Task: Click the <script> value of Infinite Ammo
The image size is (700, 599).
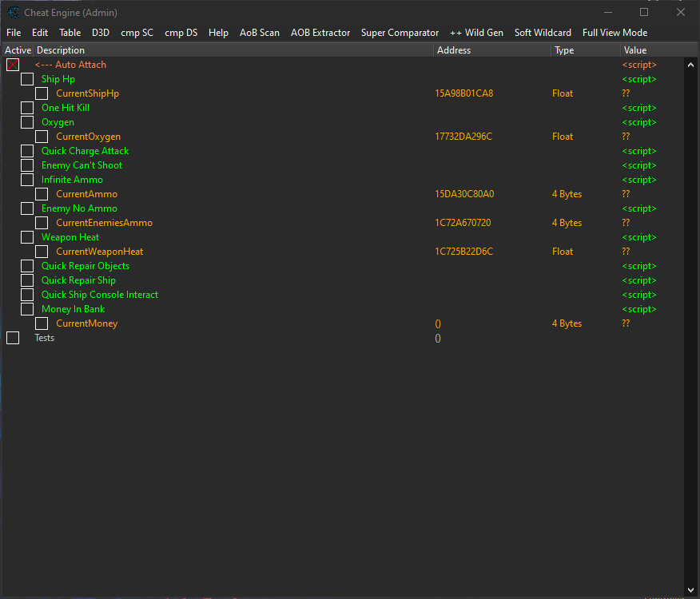Action: [639, 180]
